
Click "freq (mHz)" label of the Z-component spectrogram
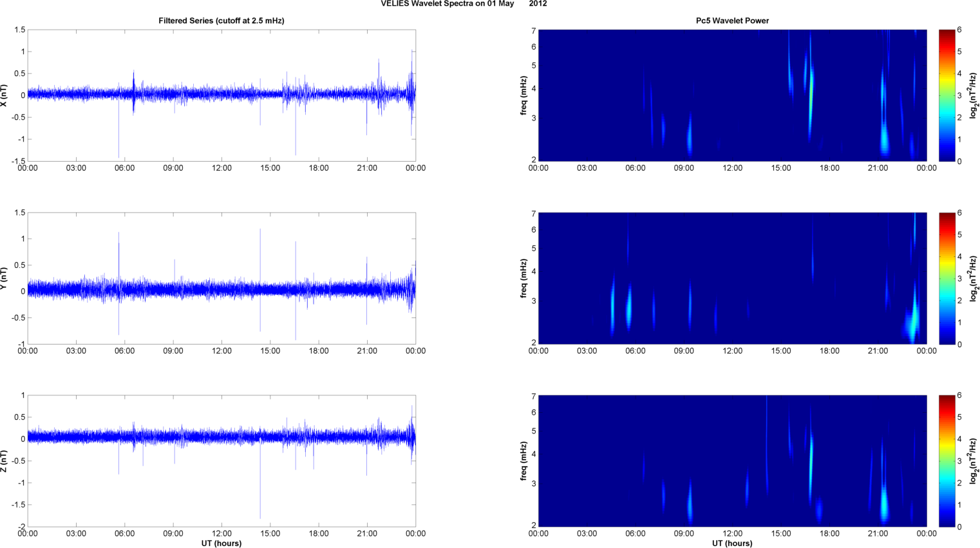[x=524, y=461]
